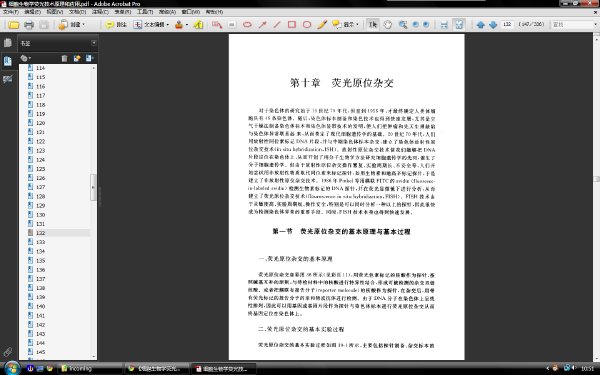This screenshot has height=375, width=600.
Task: Open the Help menu
Action: (214, 12)
